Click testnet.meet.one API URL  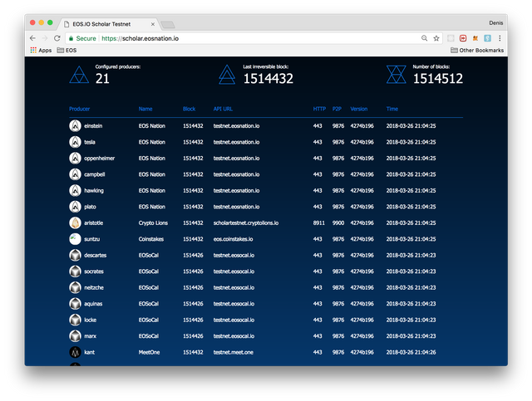point(234,352)
